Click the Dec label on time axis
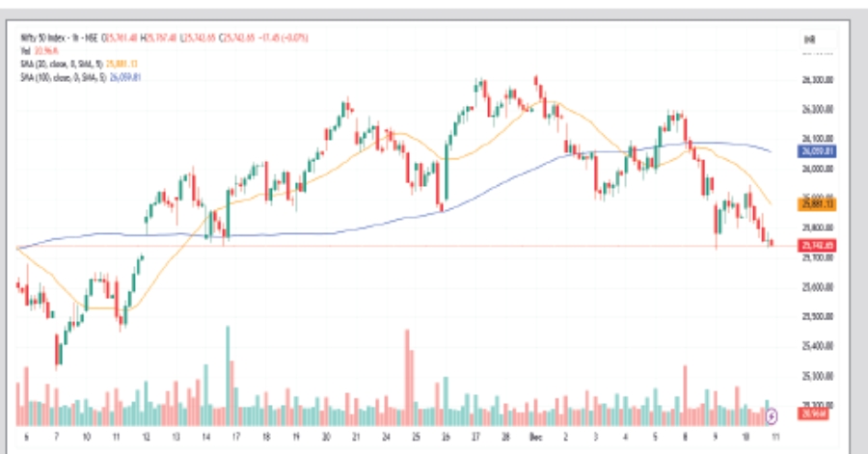 click(x=537, y=437)
